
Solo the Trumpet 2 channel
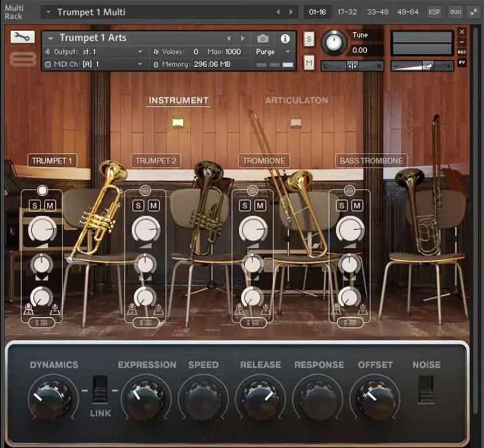[x=138, y=205]
